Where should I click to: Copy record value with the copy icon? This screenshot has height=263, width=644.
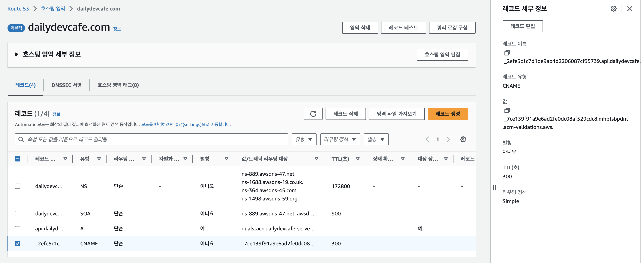click(507, 110)
